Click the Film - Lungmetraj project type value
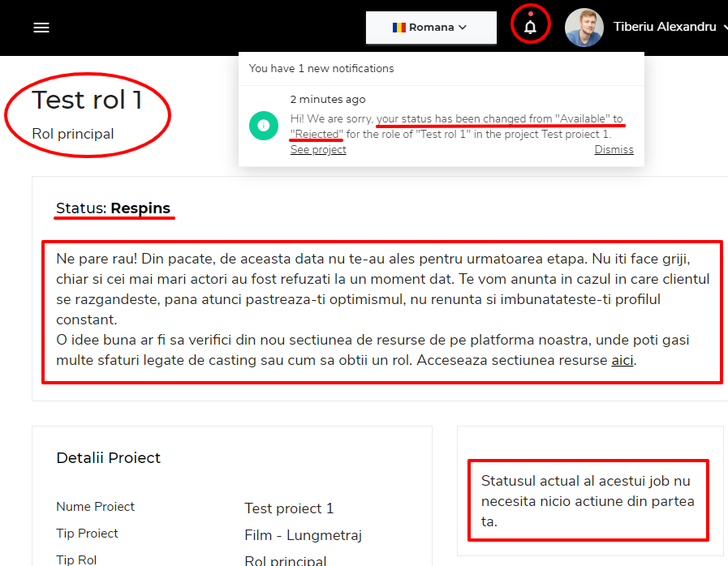The image size is (728, 566). [303, 535]
